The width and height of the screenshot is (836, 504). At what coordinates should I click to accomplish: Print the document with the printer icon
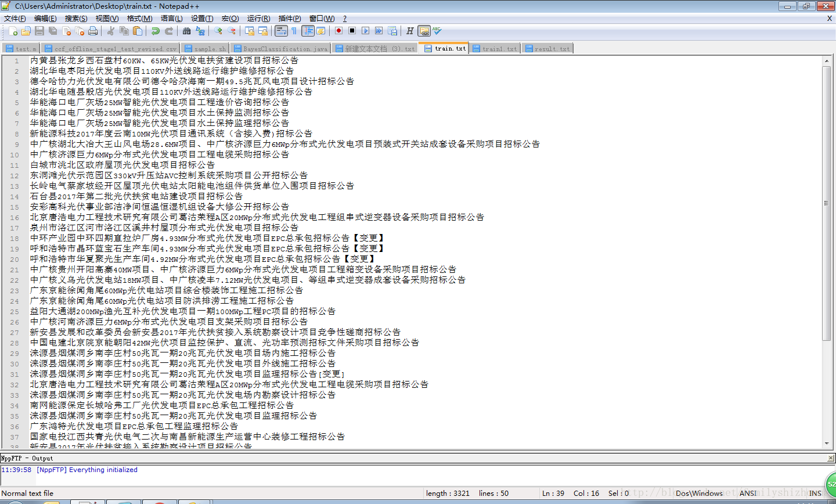click(93, 31)
